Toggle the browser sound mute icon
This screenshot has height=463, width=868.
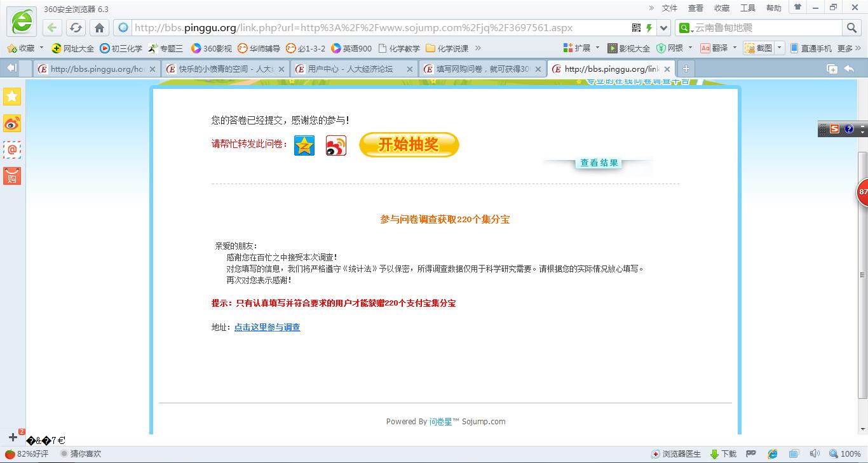pos(815,454)
